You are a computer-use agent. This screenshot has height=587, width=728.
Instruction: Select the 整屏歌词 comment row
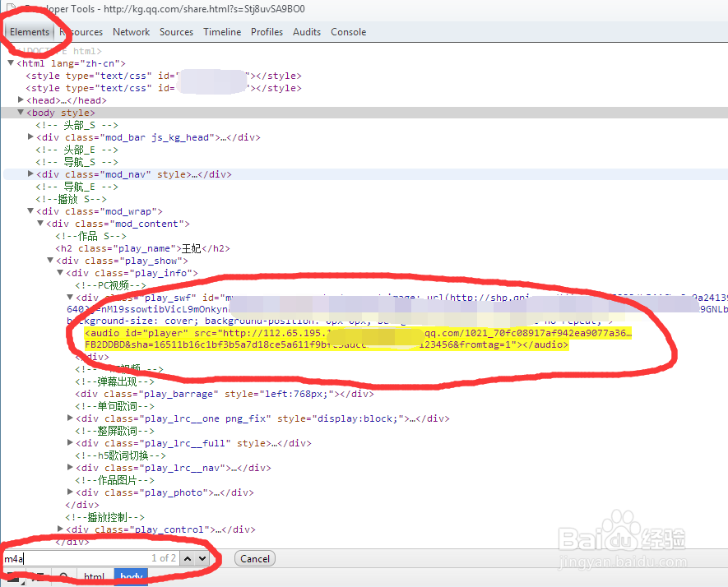tap(114, 431)
